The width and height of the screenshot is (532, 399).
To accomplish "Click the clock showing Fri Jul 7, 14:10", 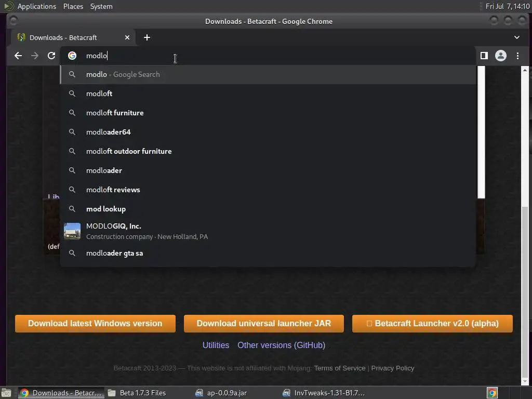I will tap(508, 6).
